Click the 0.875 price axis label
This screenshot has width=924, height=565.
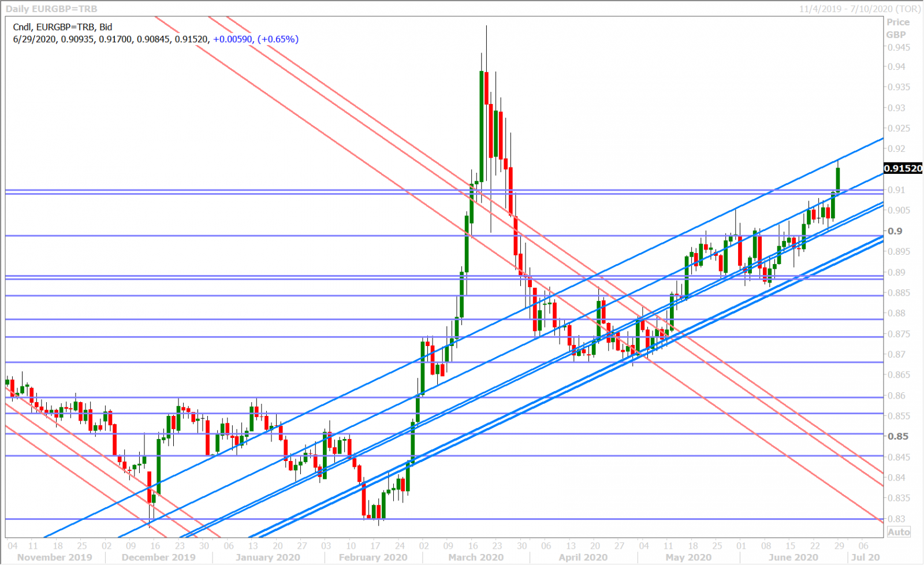[899, 334]
